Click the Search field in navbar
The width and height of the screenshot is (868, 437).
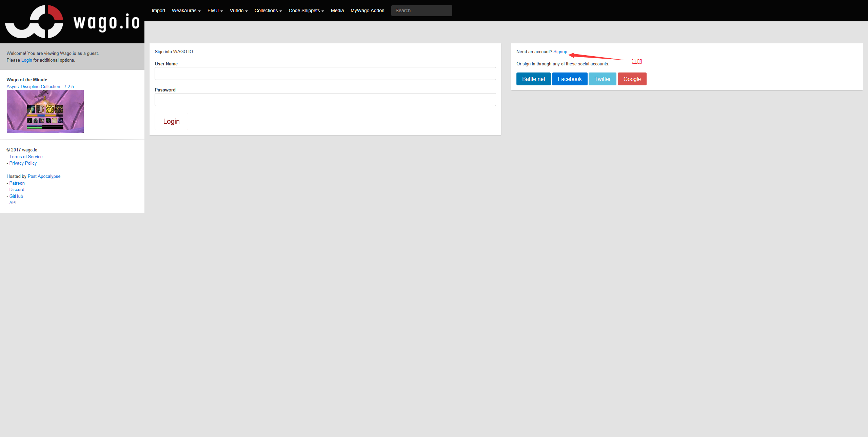pyautogui.click(x=421, y=11)
